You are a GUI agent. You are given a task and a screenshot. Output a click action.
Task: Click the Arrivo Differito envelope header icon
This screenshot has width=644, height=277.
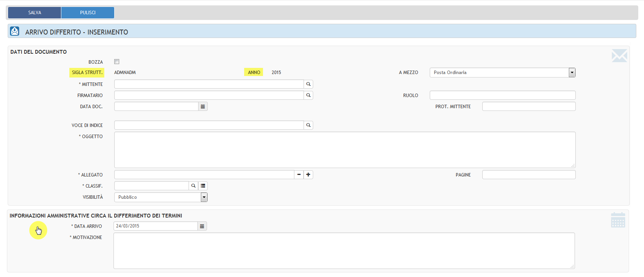pos(15,31)
